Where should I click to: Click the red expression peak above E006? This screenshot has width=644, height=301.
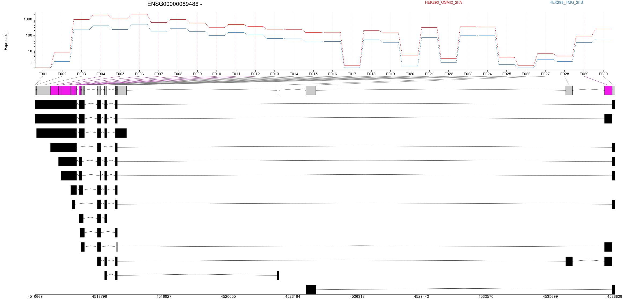(139, 14)
